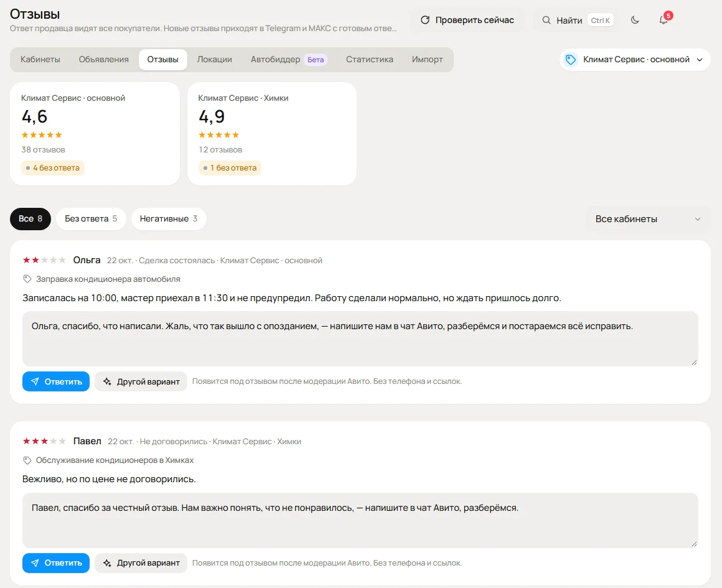This screenshot has width=722, height=588.
Task: Open the Климат Сервис · основной rating card
Action: [x=95, y=134]
